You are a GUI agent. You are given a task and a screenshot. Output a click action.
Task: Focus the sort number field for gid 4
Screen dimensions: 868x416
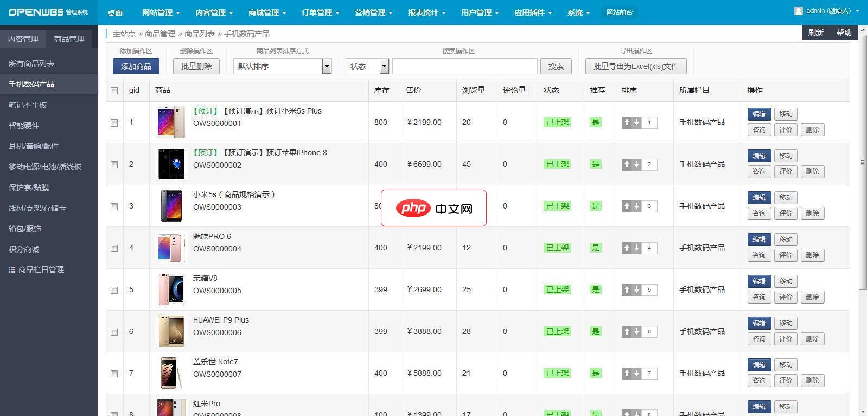click(x=649, y=248)
